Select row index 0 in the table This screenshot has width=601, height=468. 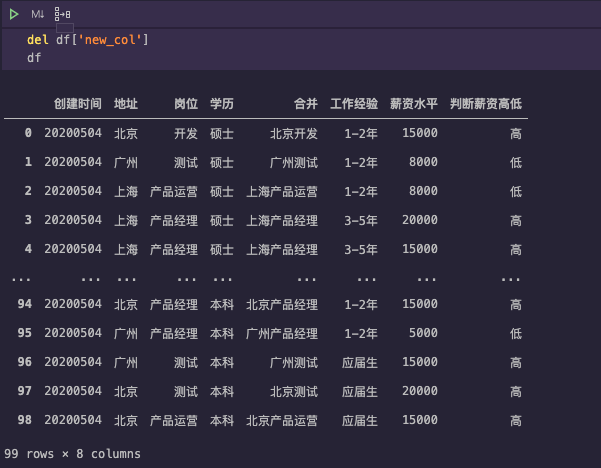tap(28, 133)
